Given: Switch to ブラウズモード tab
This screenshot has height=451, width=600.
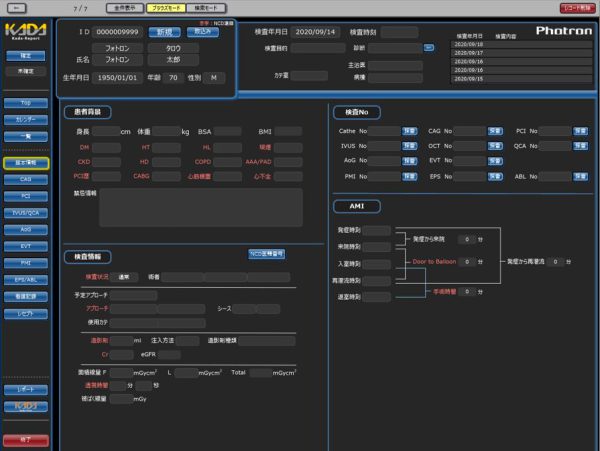Looking at the screenshot, I should click(x=166, y=8).
